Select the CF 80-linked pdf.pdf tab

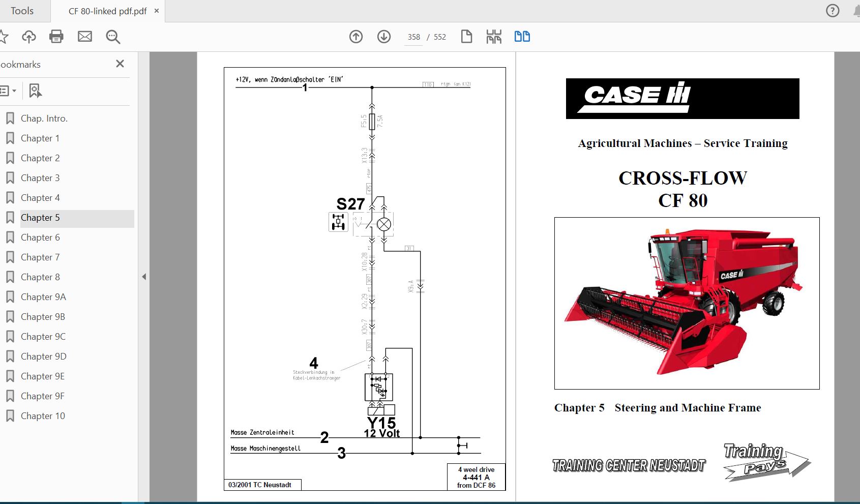(x=107, y=11)
